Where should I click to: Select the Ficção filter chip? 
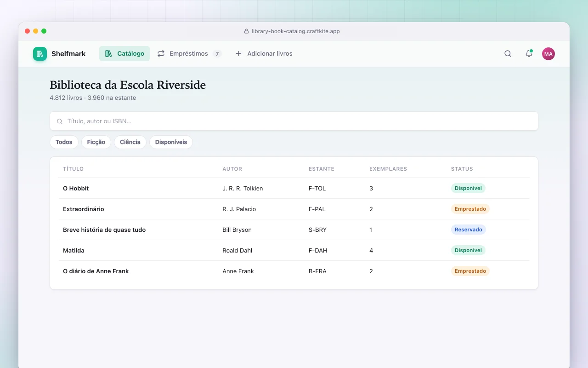[96, 142]
